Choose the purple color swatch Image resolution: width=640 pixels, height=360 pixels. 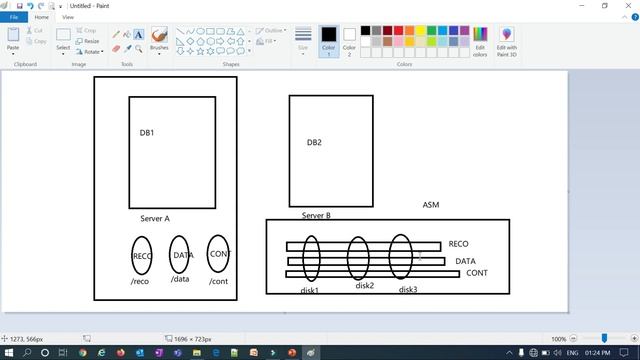[x=464, y=30]
